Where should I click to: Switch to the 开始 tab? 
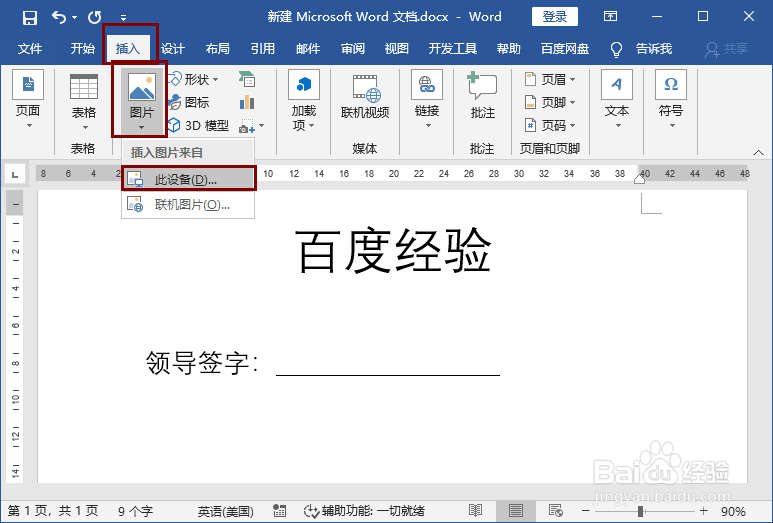pos(82,49)
